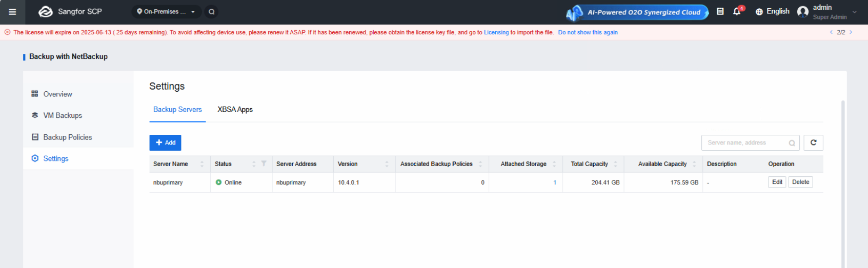Click the search magnifier in server search box
The height and width of the screenshot is (268, 868).
792,143
